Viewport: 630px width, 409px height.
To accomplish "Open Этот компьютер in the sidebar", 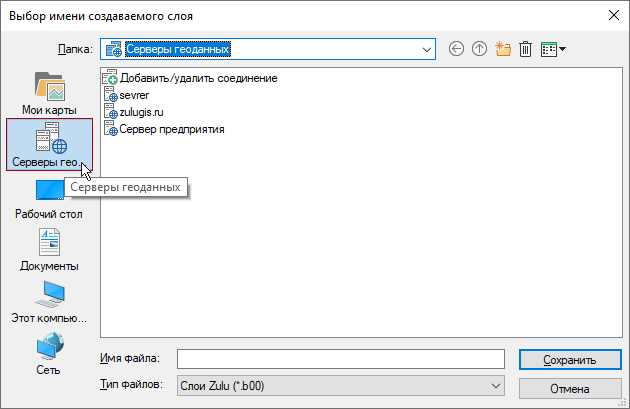I will pyautogui.click(x=49, y=301).
